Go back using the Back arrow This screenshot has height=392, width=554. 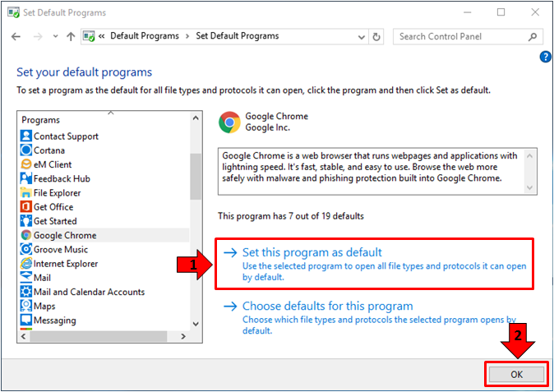pyautogui.click(x=16, y=37)
